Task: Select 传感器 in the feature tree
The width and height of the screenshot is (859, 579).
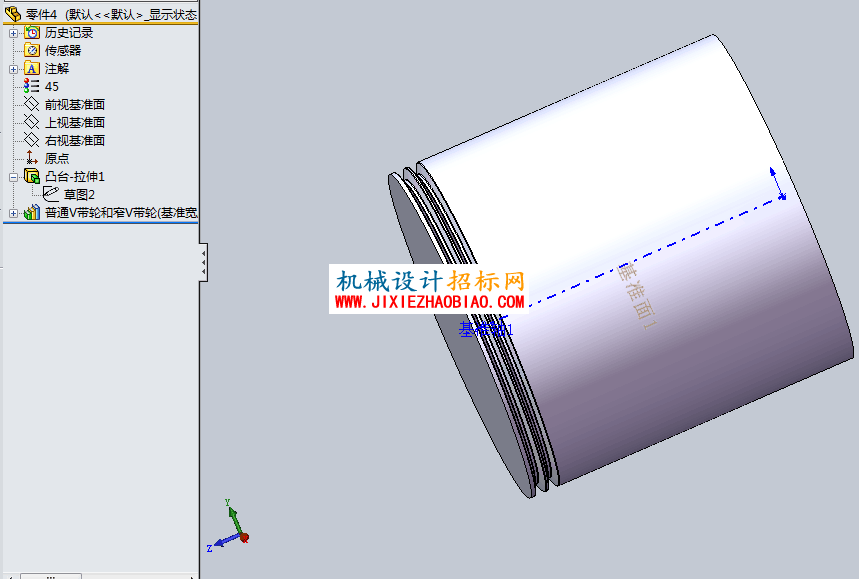Action: pyautogui.click(x=63, y=50)
